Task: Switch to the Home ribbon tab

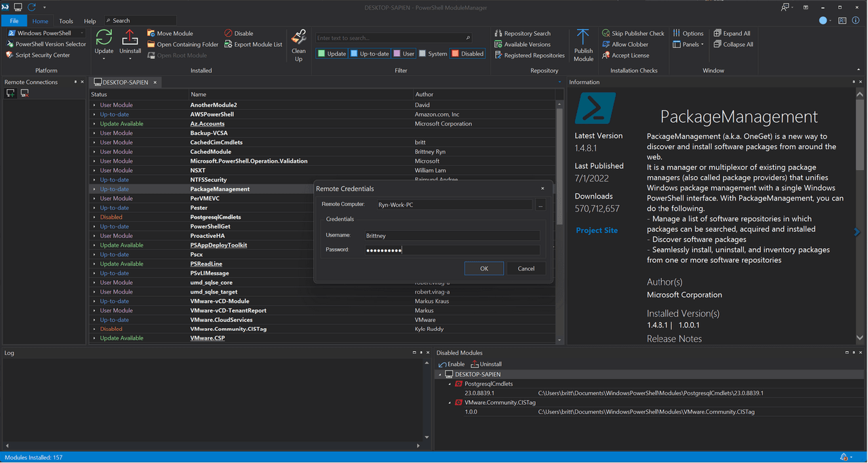Action: 41,21
